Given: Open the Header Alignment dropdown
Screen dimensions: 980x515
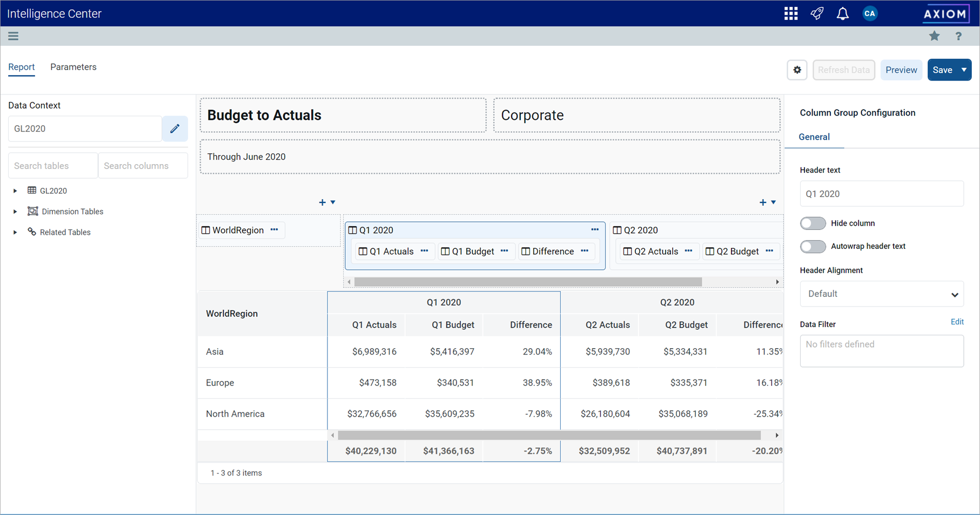Looking at the screenshot, I should [x=881, y=294].
